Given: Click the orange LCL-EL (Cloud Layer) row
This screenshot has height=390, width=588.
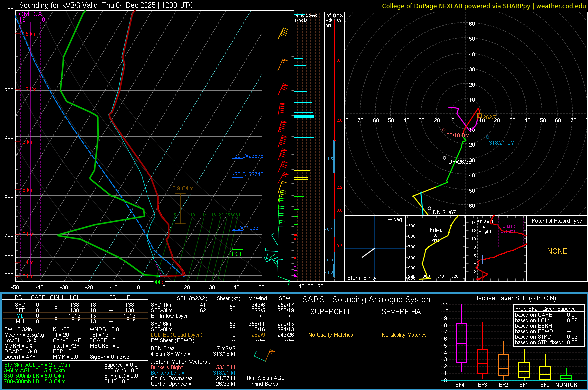Looking at the screenshot, I should pyautogui.click(x=223, y=335).
